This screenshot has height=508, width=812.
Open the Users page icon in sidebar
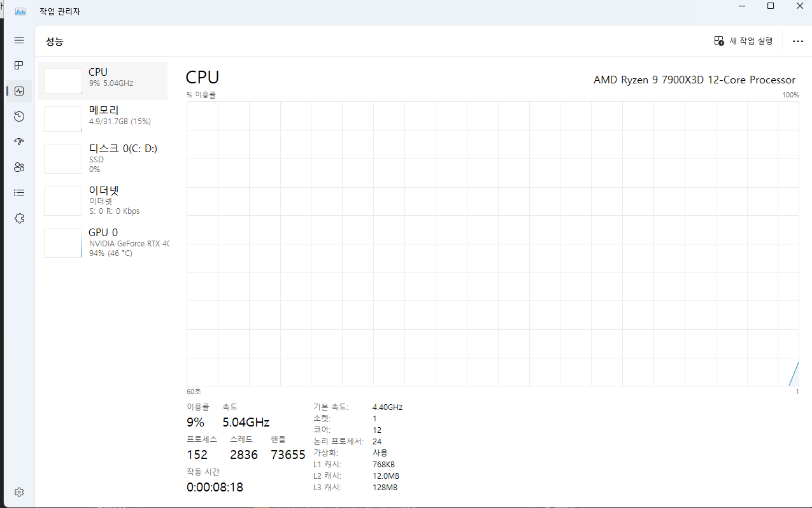(x=19, y=167)
